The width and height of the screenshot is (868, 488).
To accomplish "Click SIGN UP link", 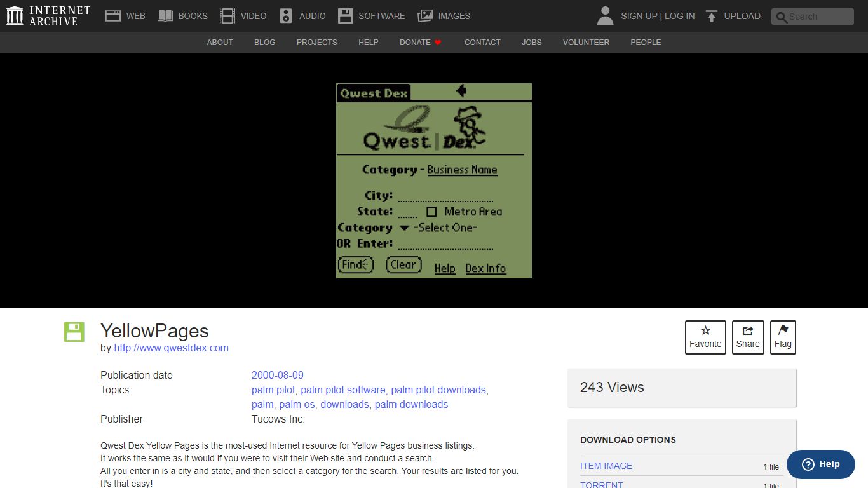I will (639, 16).
